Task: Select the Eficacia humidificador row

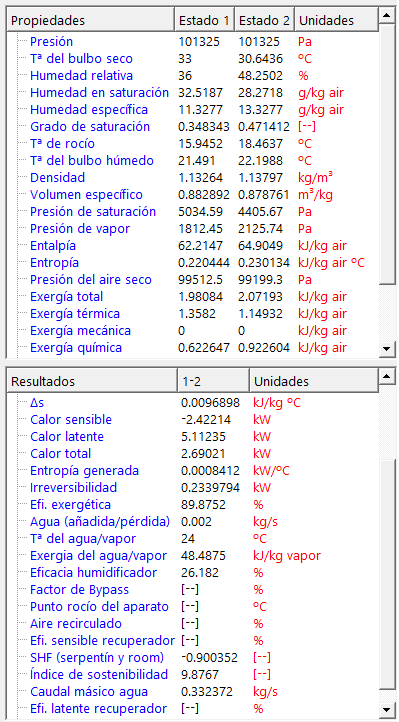Action: point(192,572)
